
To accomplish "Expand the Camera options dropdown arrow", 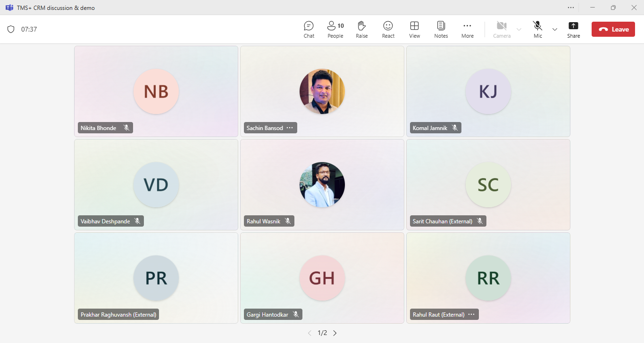I will pyautogui.click(x=519, y=29).
